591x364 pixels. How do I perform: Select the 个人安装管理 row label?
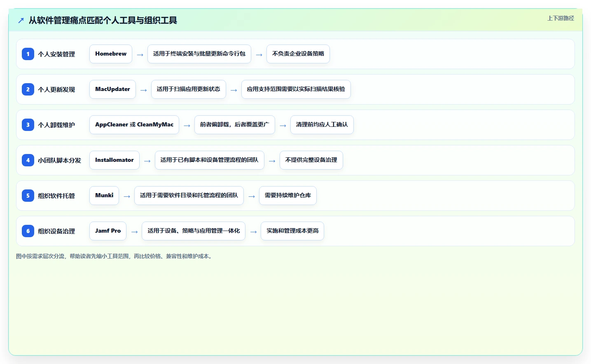(x=56, y=54)
